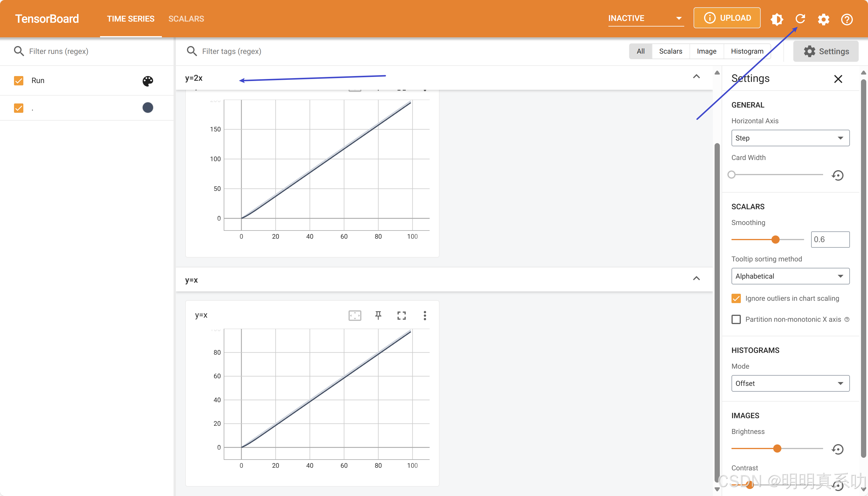Click the TensorBoard logo text

coord(47,19)
